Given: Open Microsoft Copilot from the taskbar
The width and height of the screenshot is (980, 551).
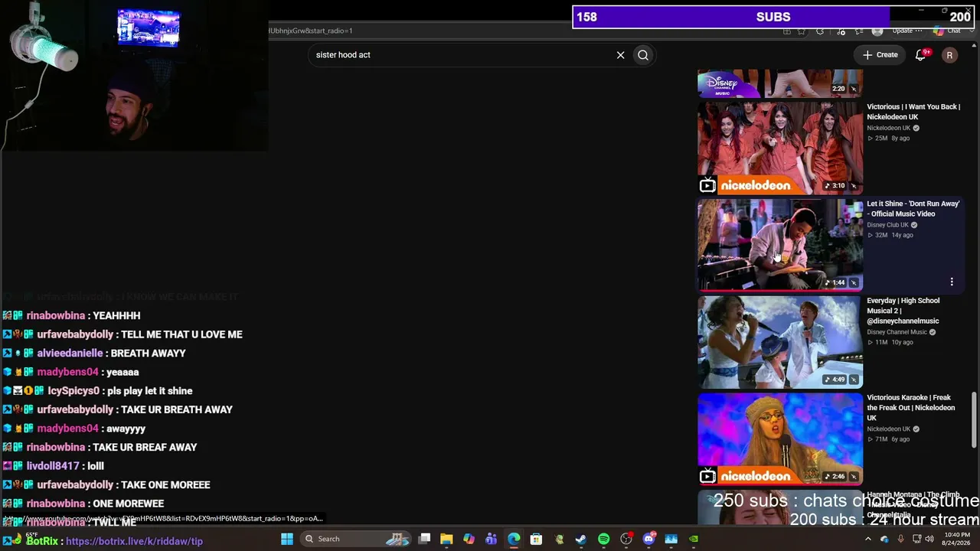Looking at the screenshot, I should point(469,539).
